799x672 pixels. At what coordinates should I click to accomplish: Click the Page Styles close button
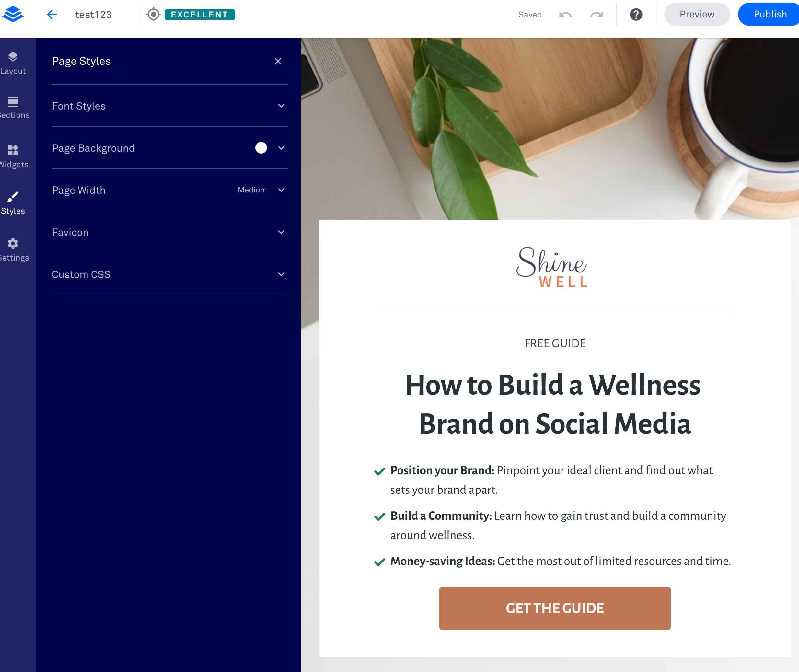click(x=278, y=61)
